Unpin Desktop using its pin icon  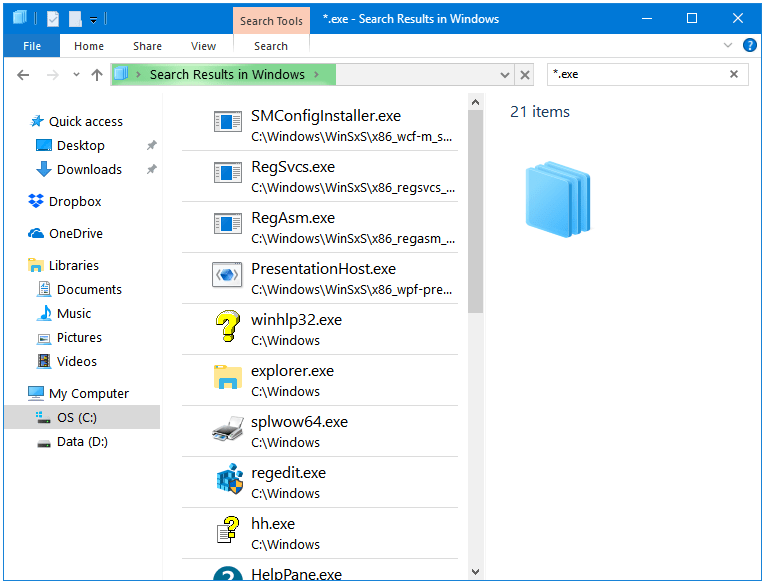pos(152,145)
